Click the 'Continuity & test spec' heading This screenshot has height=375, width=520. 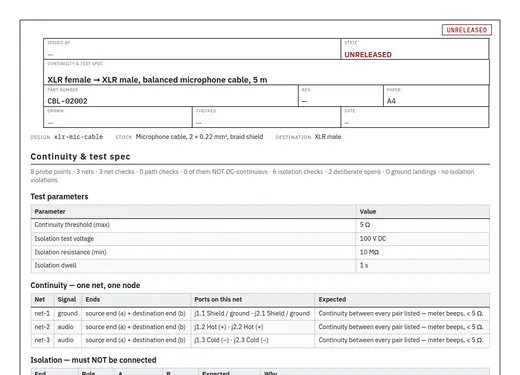(80, 156)
